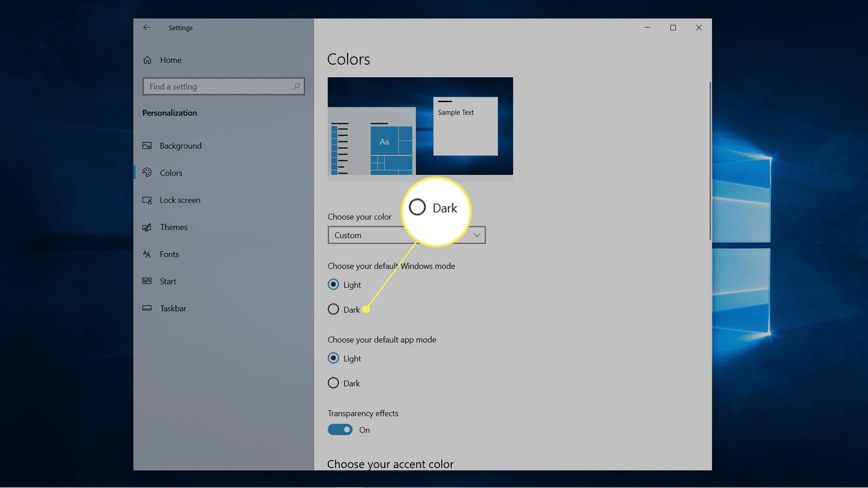Click the Background personalization icon
The height and width of the screenshot is (488, 868).
pyautogui.click(x=147, y=145)
